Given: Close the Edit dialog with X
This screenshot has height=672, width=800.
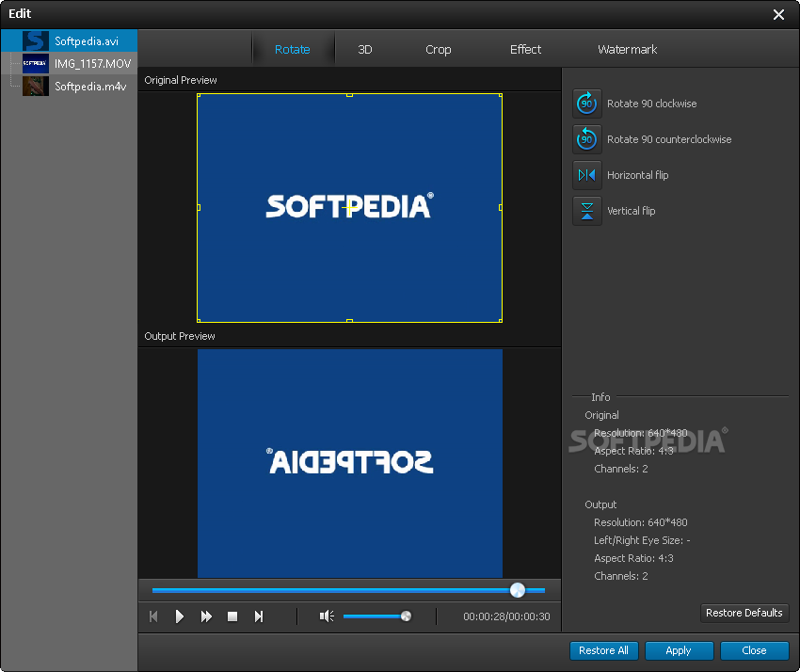Looking at the screenshot, I should click(x=778, y=14).
